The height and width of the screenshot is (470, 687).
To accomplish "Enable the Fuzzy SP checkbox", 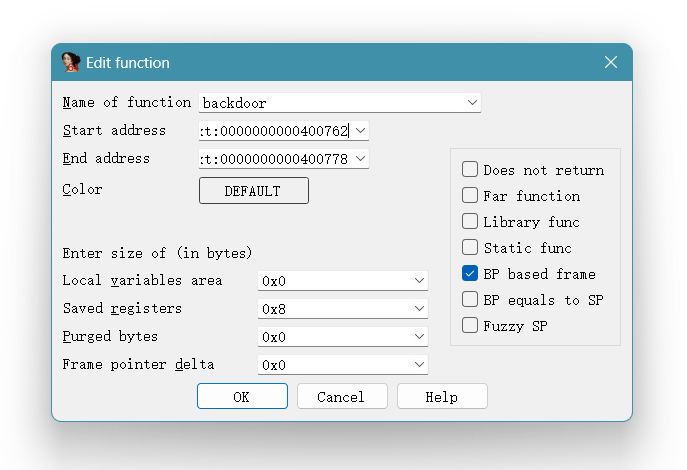I will [x=470, y=326].
